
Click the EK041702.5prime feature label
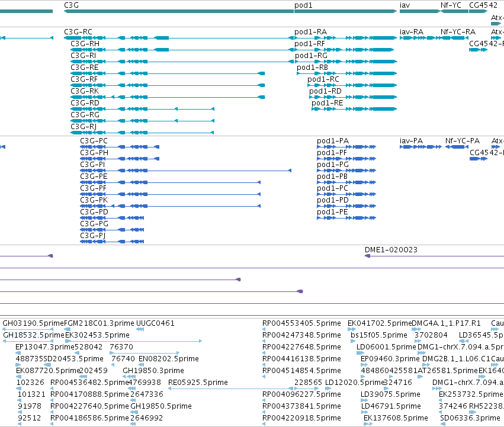(380, 323)
